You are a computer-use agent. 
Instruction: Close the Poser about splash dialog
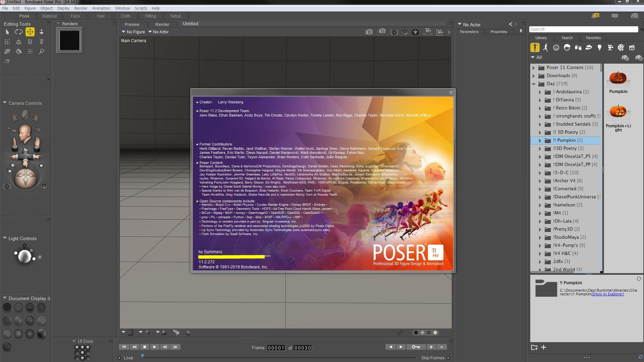point(451,92)
